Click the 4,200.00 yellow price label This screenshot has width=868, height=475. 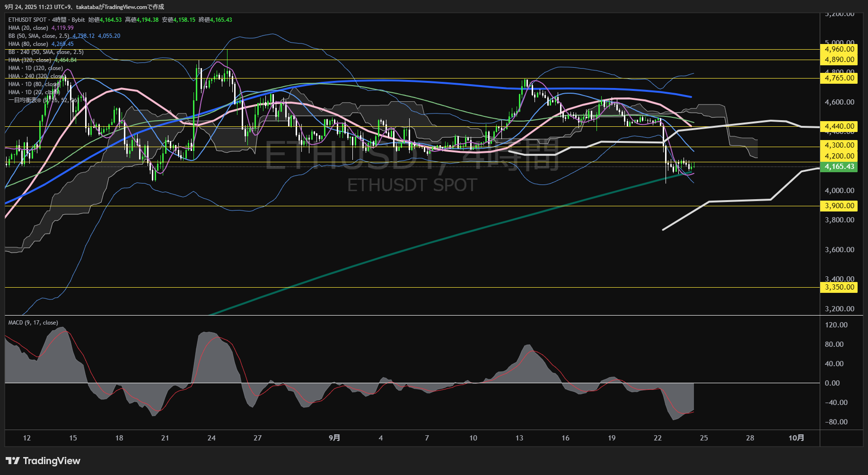tap(839, 156)
